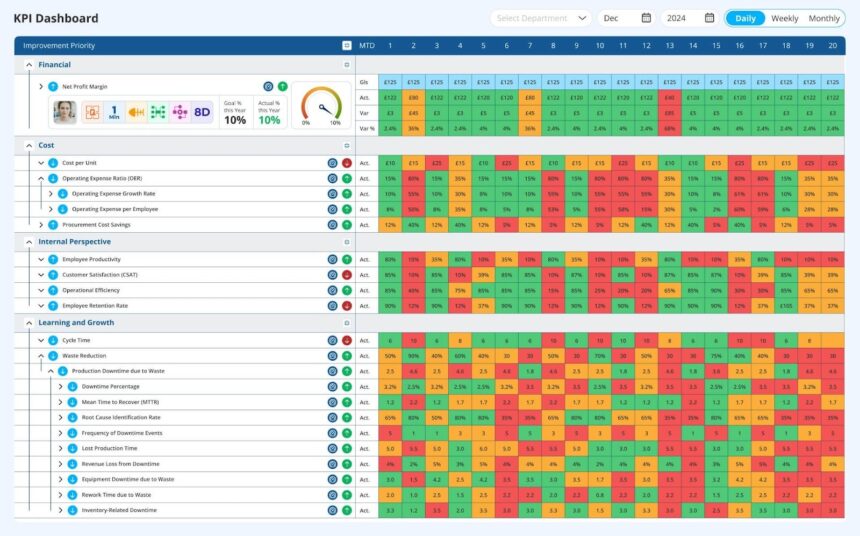This screenshot has height=536, width=860.
Task: Click the Net Profit Margin gauge
Action: point(320,105)
